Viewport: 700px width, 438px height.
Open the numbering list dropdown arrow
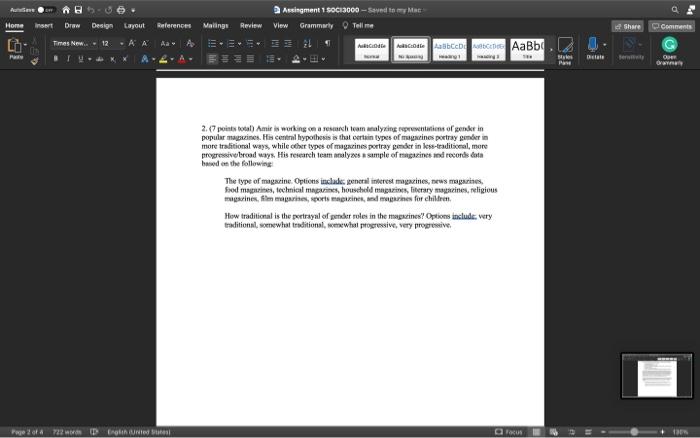click(240, 44)
